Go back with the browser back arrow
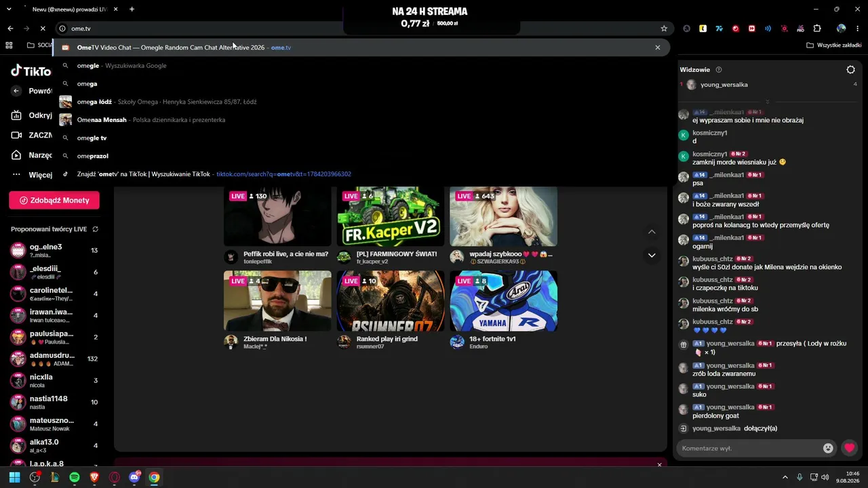Image resolution: width=868 pixels, height=488 pixels. pyautogui.click(x=10, y=28)
